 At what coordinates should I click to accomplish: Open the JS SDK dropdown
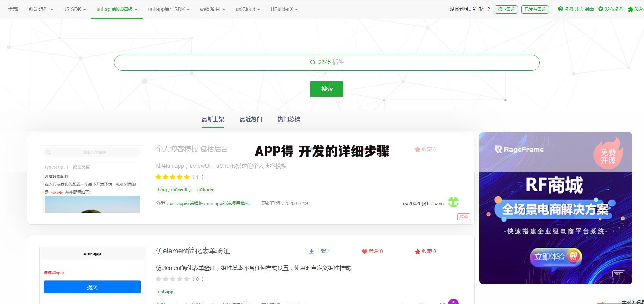[x=74, y=9]
